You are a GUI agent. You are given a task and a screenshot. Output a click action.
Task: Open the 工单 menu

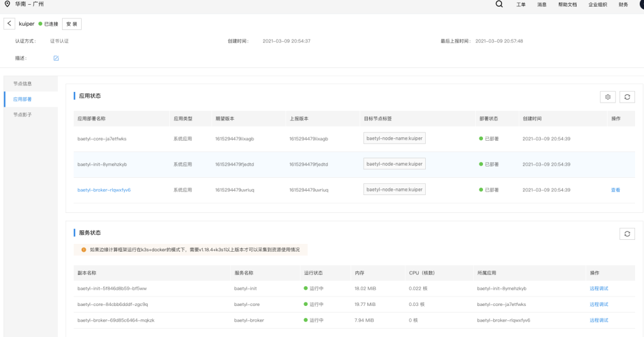pos(521,5)
